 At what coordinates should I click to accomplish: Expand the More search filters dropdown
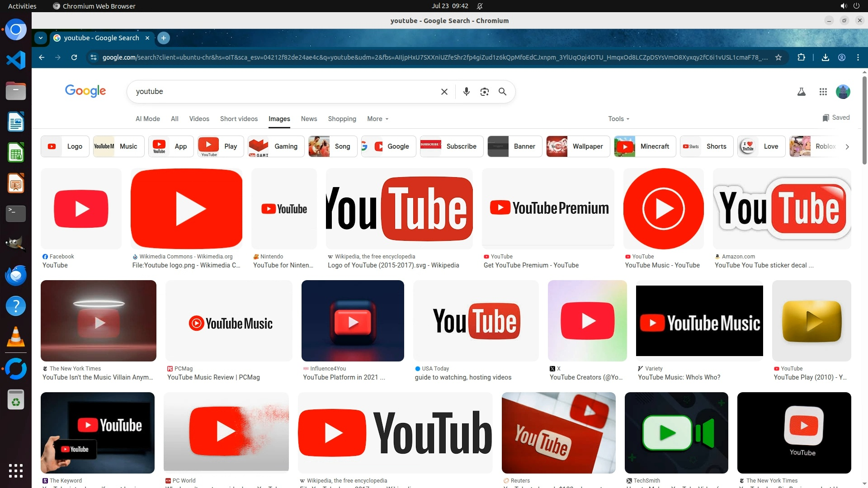(x=377, y=119)
